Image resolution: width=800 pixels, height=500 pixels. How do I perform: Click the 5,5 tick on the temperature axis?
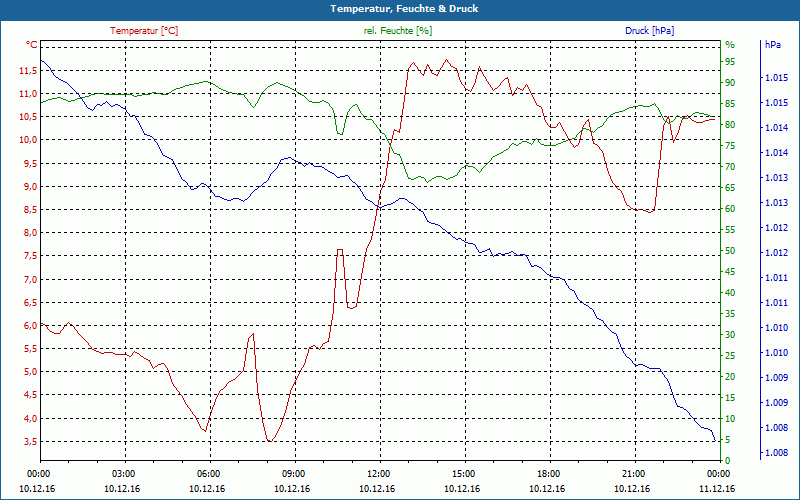30,349
